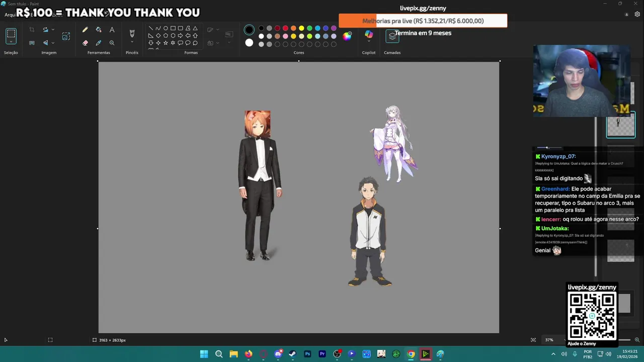Choose the red color swatch
This screenshot has height=362, width=644.
[285, 28]
